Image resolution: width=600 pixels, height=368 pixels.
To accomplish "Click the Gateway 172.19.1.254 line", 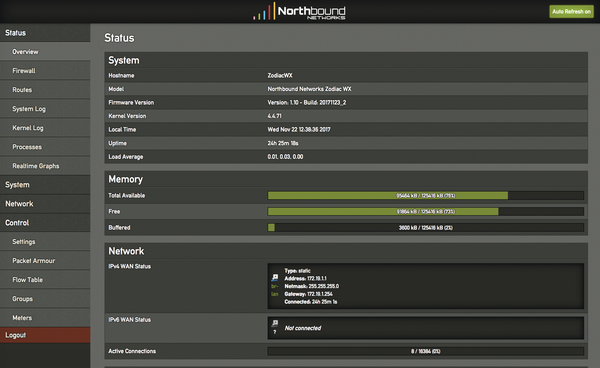I will (308, 294).
